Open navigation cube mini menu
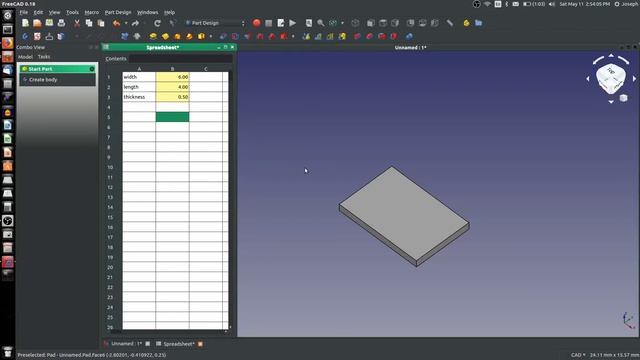640x360 pixels. coord(623,98)
